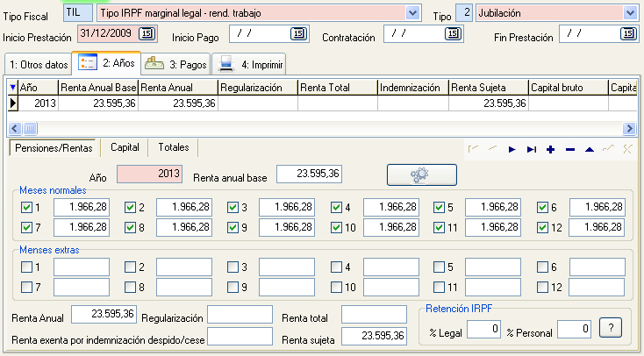Select the current row indicator arrow for 2013
644x356 pixels.
coord(13,103)
